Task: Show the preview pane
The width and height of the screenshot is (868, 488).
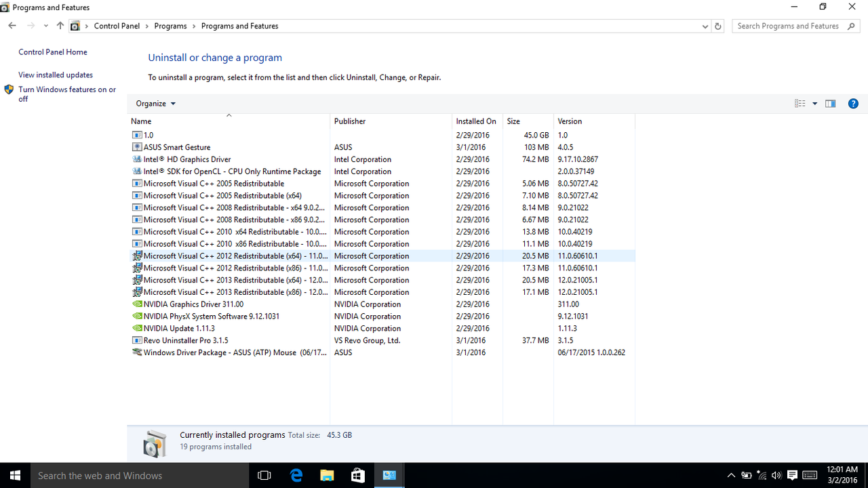Action: pos(830,104)
